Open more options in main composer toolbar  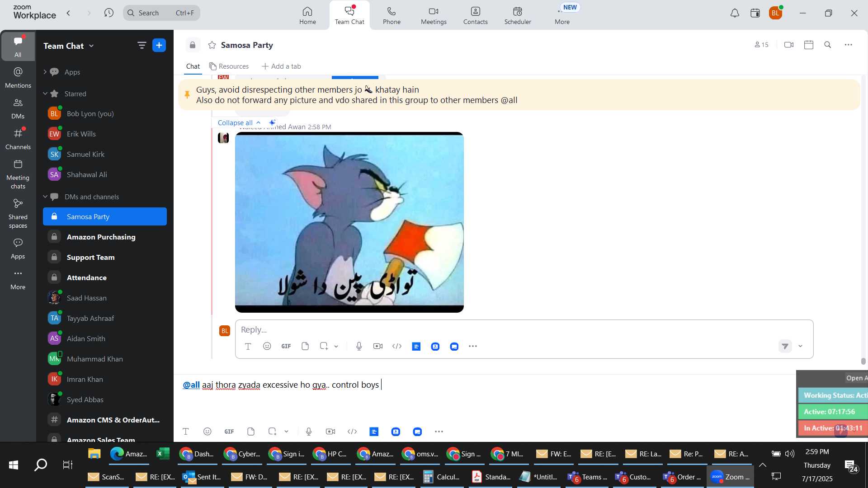click(x=439, y=432)
